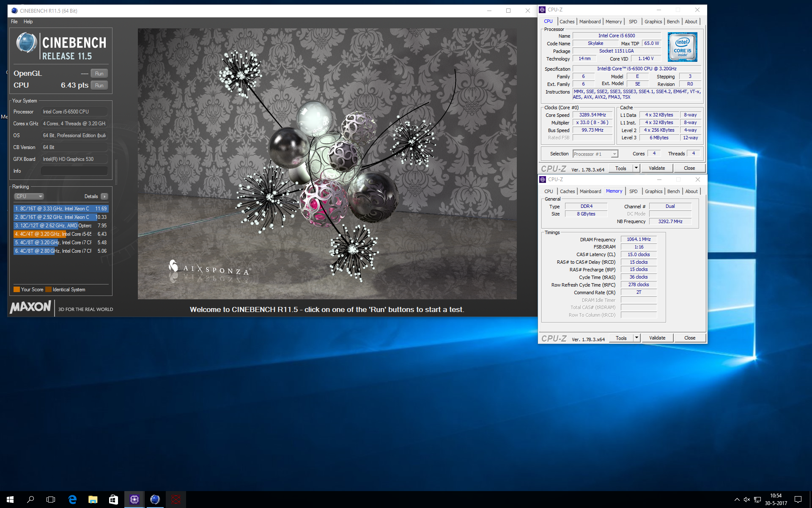Click the red taskbar application icon
The height and width of the screenshot is (508, 812).
[176, 500]
